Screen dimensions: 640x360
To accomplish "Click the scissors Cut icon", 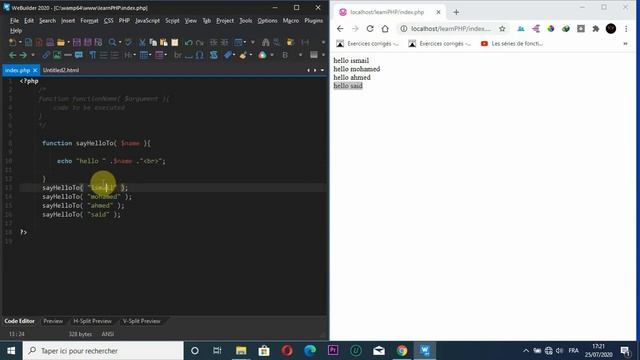I will click(142, 42).
